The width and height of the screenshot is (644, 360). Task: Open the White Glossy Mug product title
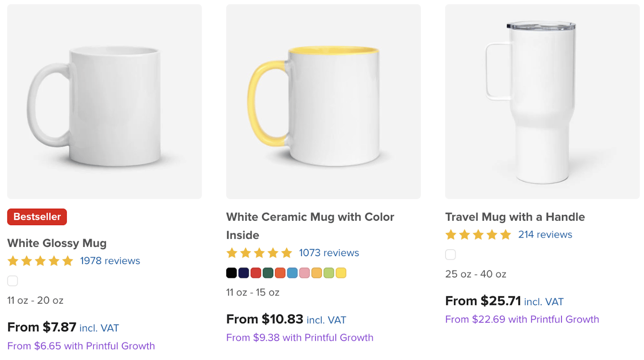click(57, 243)
